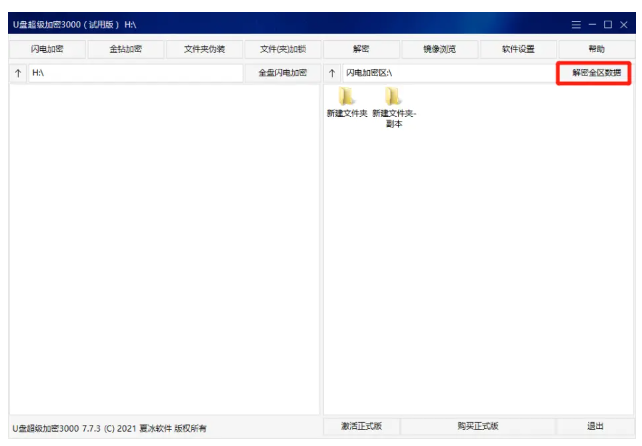642x446 pixels.
Task: Choose 金钻加密 in the toolbar
Action: click(x=125, y=49)
